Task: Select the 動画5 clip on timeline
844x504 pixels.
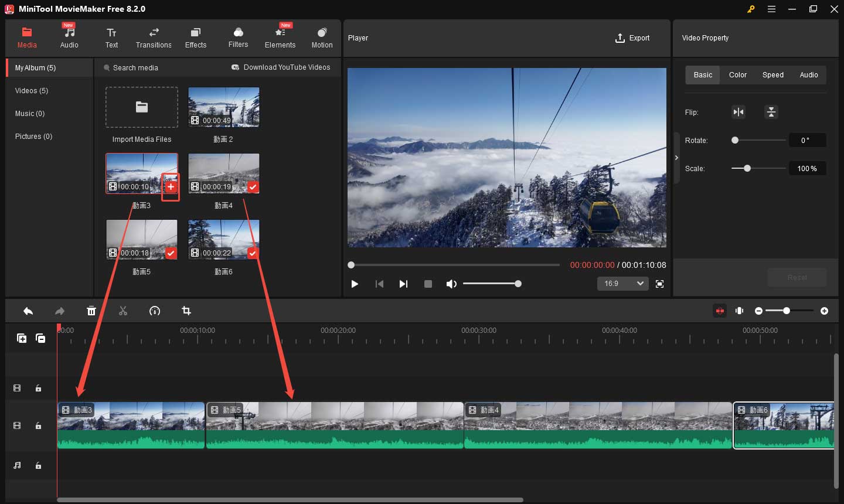Action: pyautogui.click(x=335, y=425)
